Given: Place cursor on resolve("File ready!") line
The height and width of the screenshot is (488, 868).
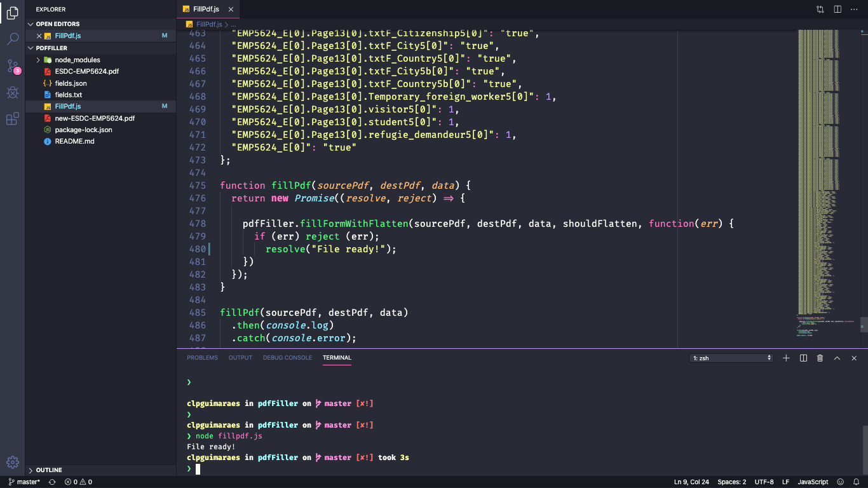Looking at the screenshot, I should [331, 249].
